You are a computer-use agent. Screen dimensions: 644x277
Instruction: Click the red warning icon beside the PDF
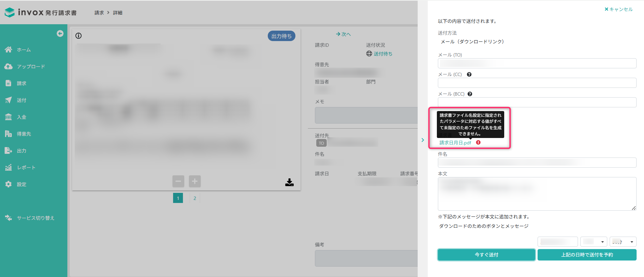click(x=478, y=142)
